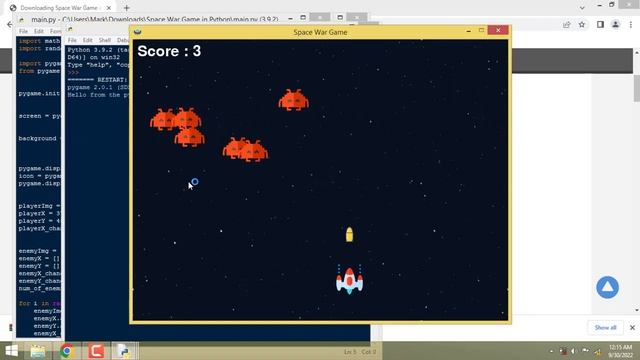Select the Downloading Space War Game tab

(x=59, y=8)
